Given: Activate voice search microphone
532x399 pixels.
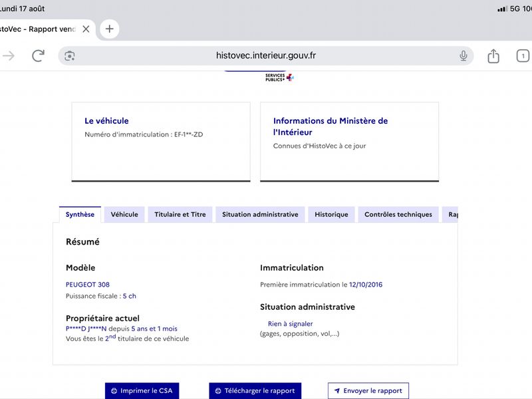Looking at the screenshot, I should point(463,56).
